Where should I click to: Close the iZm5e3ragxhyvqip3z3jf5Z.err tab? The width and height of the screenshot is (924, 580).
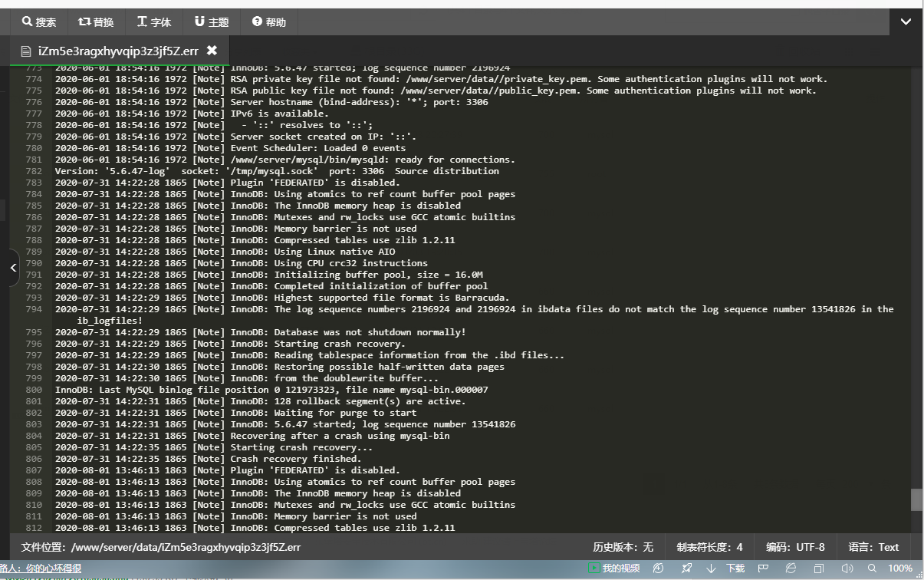point(212,51)
